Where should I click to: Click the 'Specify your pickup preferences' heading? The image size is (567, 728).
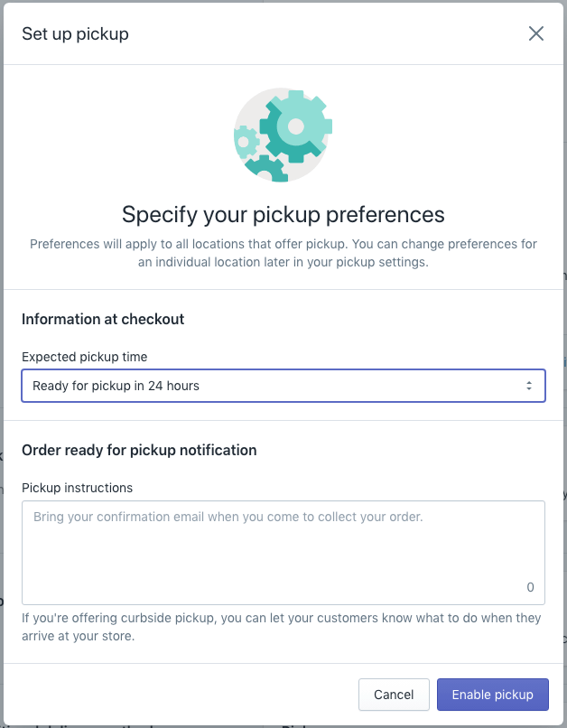click(283, 214)
